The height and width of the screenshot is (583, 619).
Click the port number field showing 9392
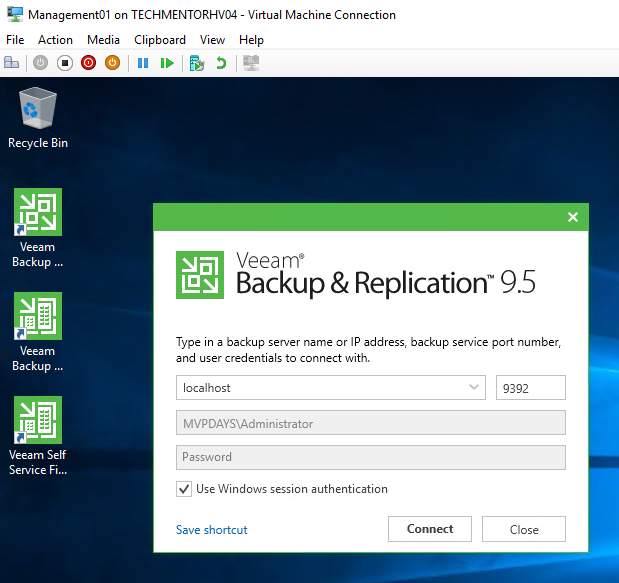(530, 388)
